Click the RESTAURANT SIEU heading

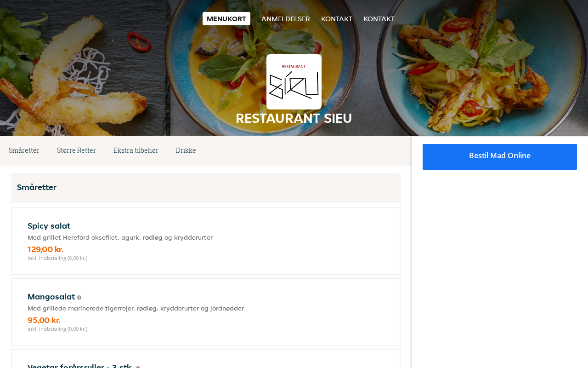[x=294, y=118]
